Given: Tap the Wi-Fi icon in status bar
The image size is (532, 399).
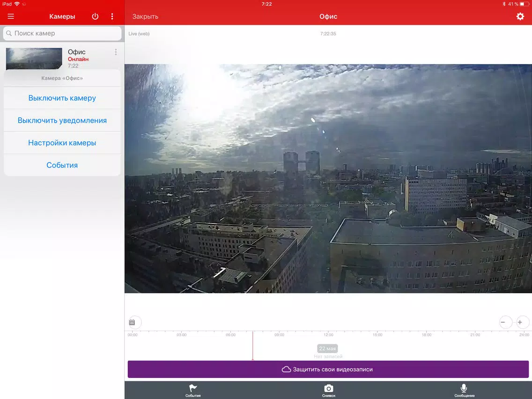Looking at the screenshot, I should click(x=17, y=4).
